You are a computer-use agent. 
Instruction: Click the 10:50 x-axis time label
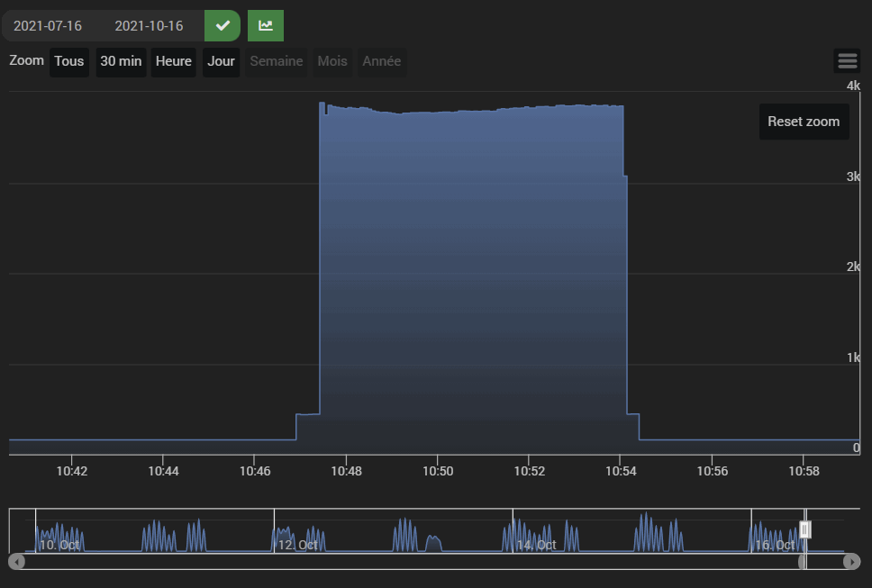pyautogui.click(x=438, y=471)
